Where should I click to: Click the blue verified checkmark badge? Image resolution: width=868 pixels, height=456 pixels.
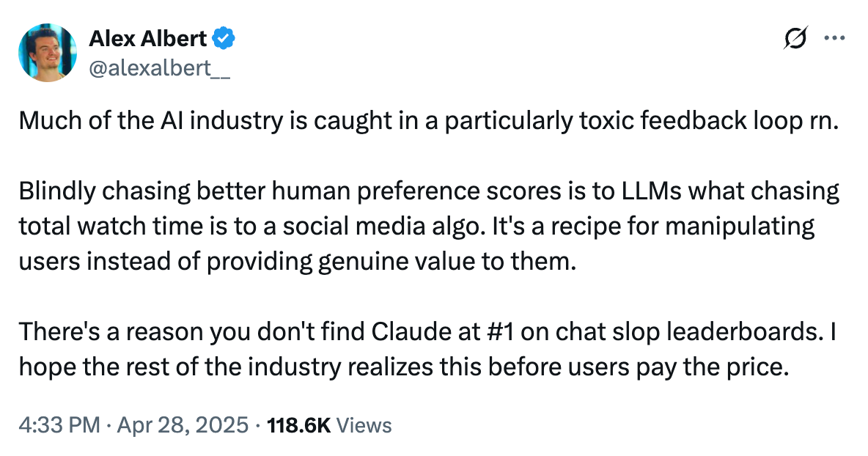click(224, 38)
